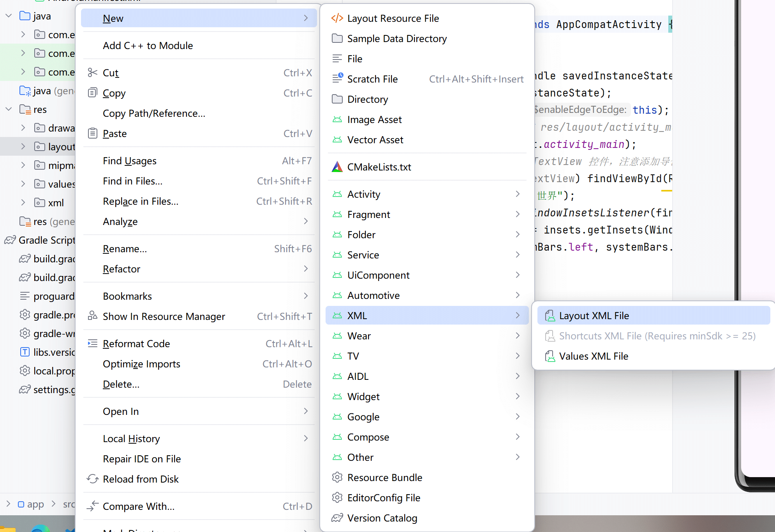Collapse the java folder node
The height and width of the screenshot is (532, 775).
[x=9, y=16]
